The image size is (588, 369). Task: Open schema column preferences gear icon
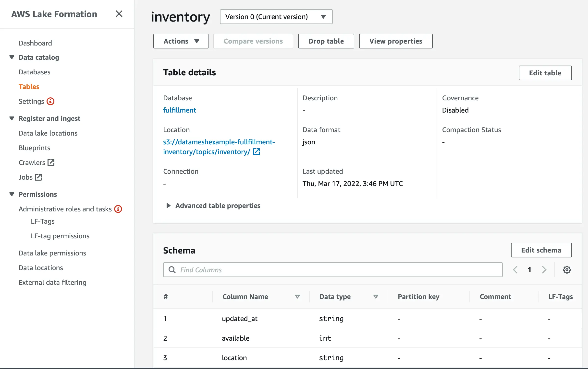[567, 270]
